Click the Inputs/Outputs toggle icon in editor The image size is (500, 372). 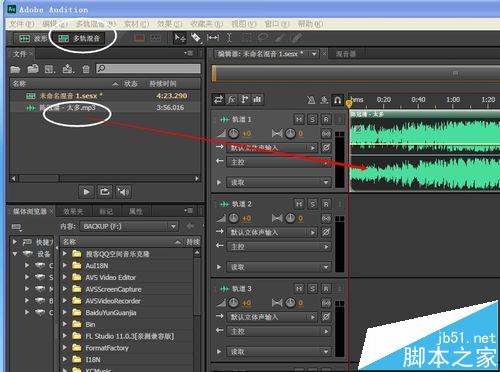(x=218, y=99)
